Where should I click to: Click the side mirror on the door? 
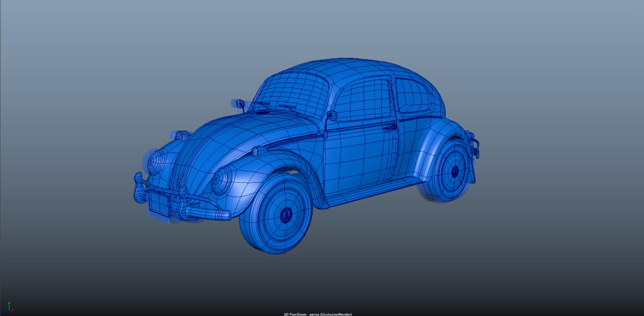click(x=332, y=116)
